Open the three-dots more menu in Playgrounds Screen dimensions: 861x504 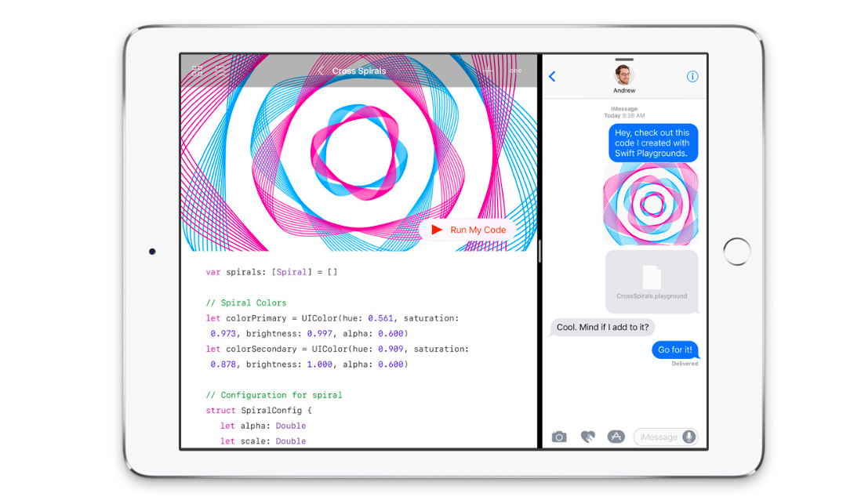(x=515, y=71)
